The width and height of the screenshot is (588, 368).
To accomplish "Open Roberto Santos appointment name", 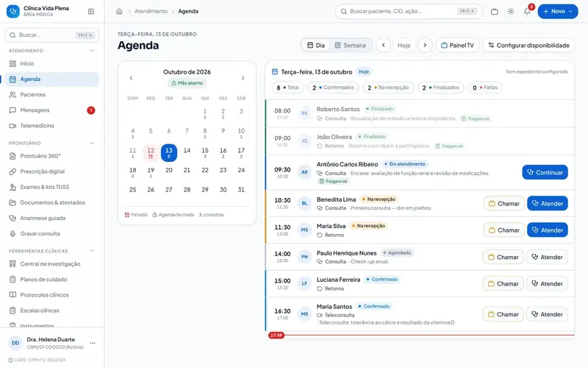I will 338,109.
